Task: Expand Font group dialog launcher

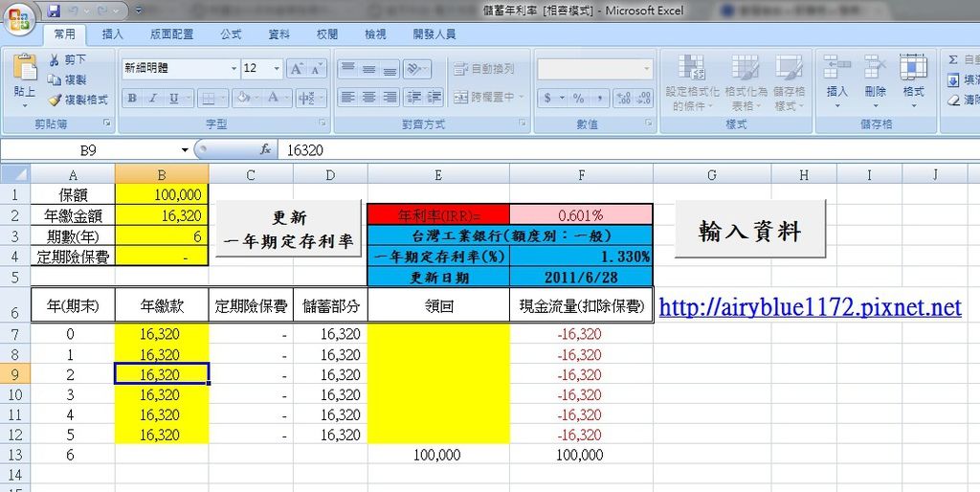Action: pos(323,123)
